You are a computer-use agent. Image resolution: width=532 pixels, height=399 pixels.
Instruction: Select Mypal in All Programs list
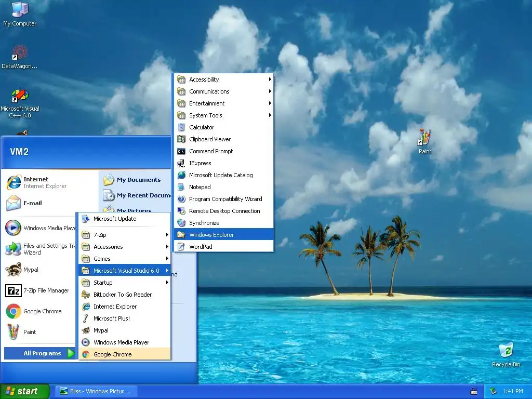[125, 330]
